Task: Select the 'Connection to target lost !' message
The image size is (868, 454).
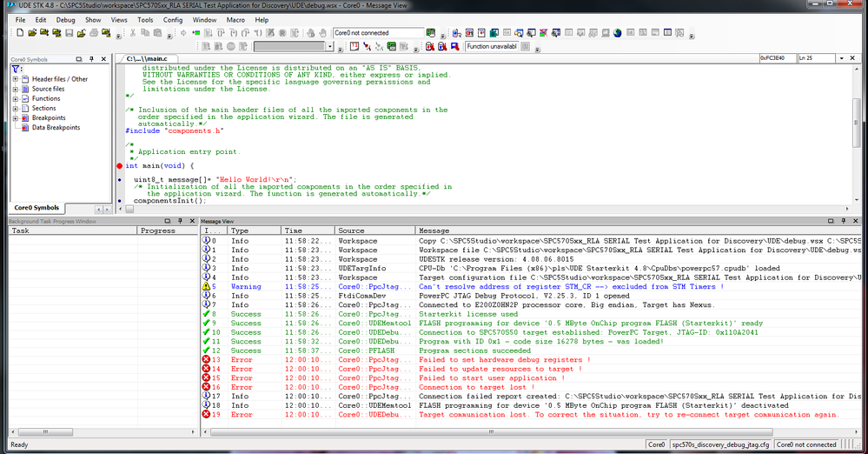Action: point(477,387)
